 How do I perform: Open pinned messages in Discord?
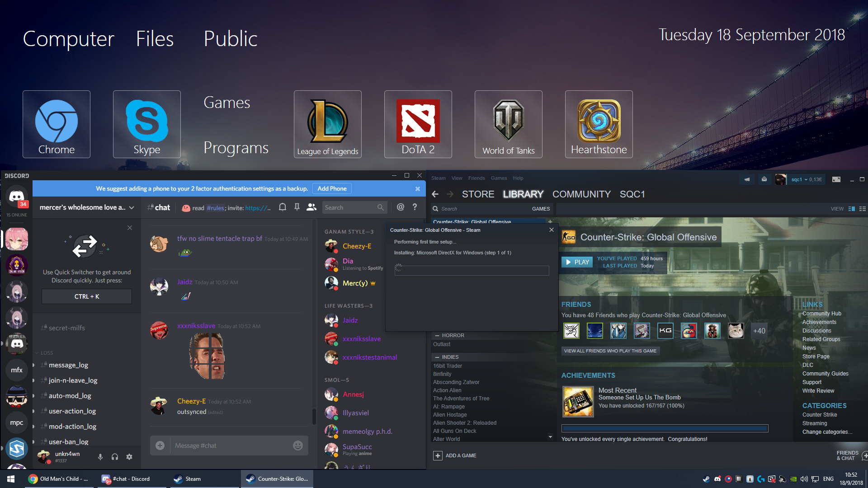pyautogui.click(x=297, y=207)
